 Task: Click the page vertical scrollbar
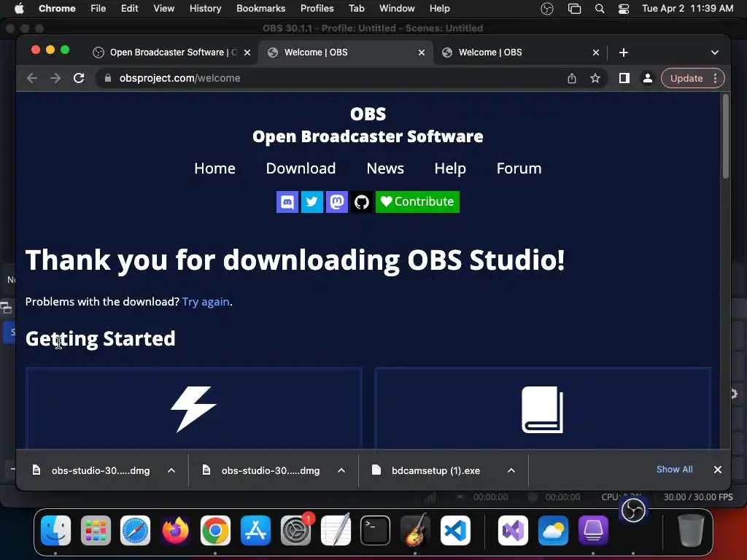pos(726,136)
